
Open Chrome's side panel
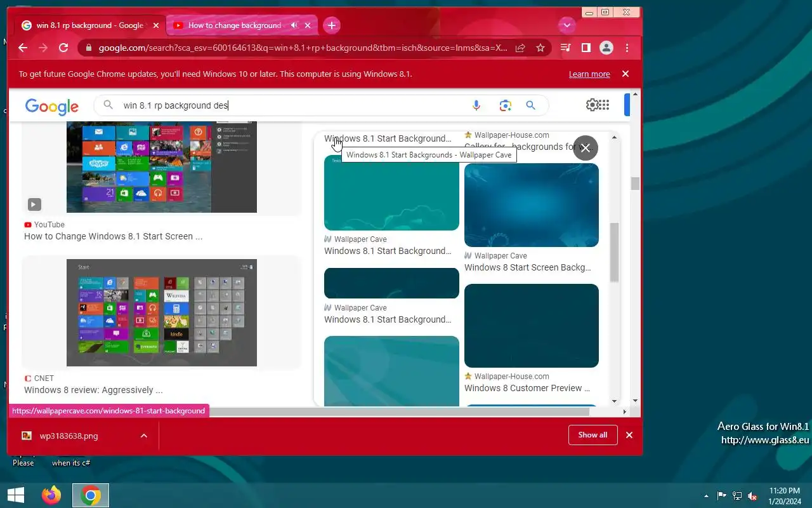[586, 48]
